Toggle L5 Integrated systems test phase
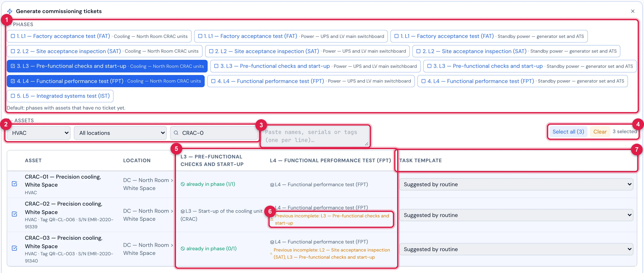This screenshot has height=273, width=644. pos(60,96)
